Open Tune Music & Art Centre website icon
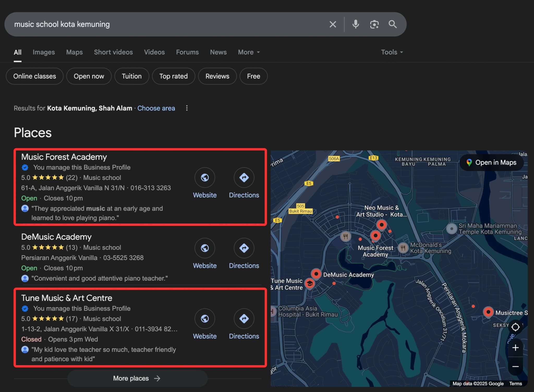This screenshot has width=534, height=392. tap(205, 318)
